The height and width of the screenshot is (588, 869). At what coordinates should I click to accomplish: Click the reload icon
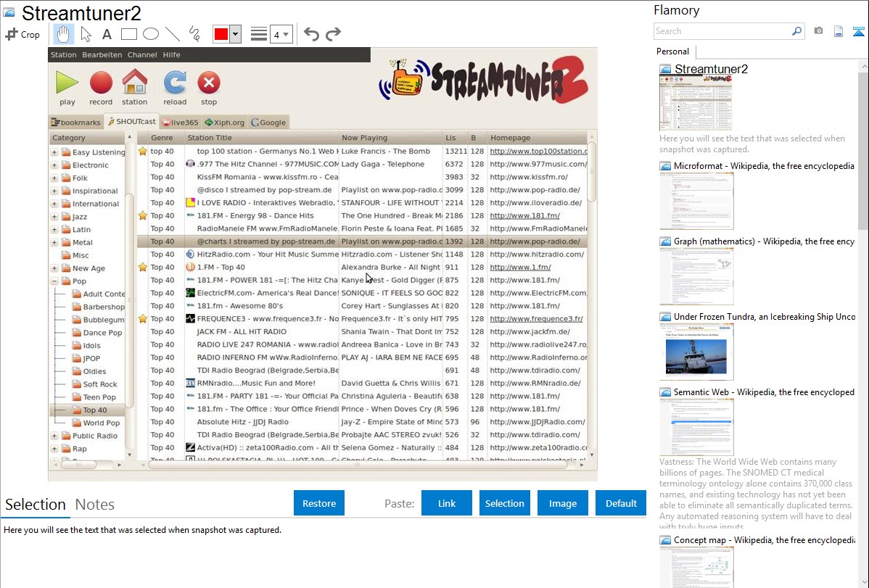[175, 88]
